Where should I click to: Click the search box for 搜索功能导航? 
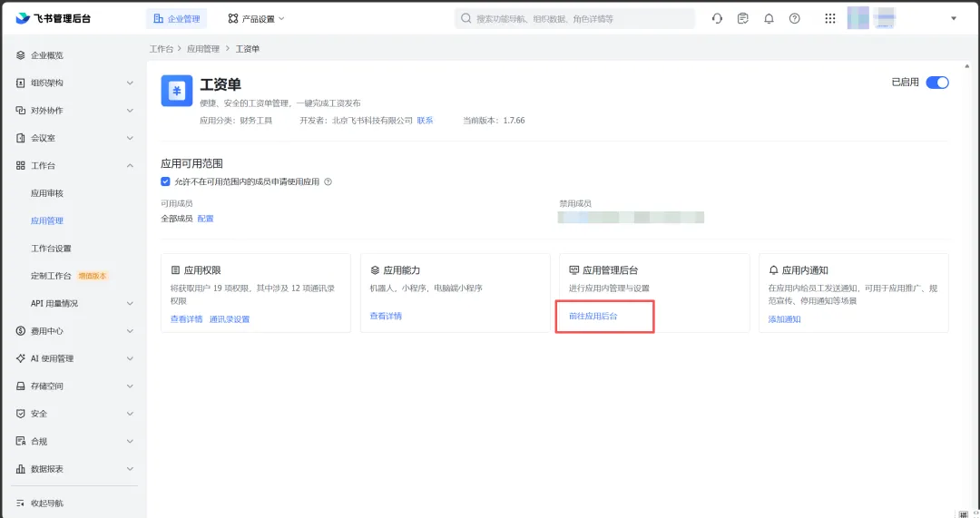[574, 19]
